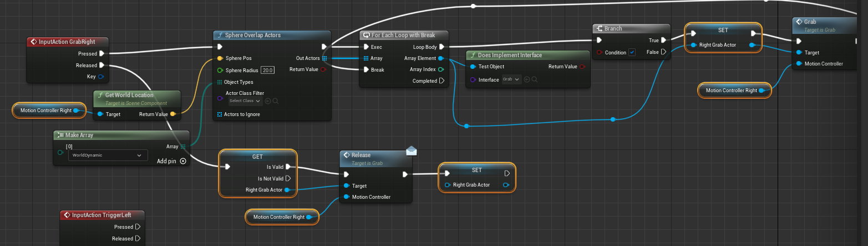Select the Get World Location node title
Screen dimensions: 868x246
coord(129,95)
